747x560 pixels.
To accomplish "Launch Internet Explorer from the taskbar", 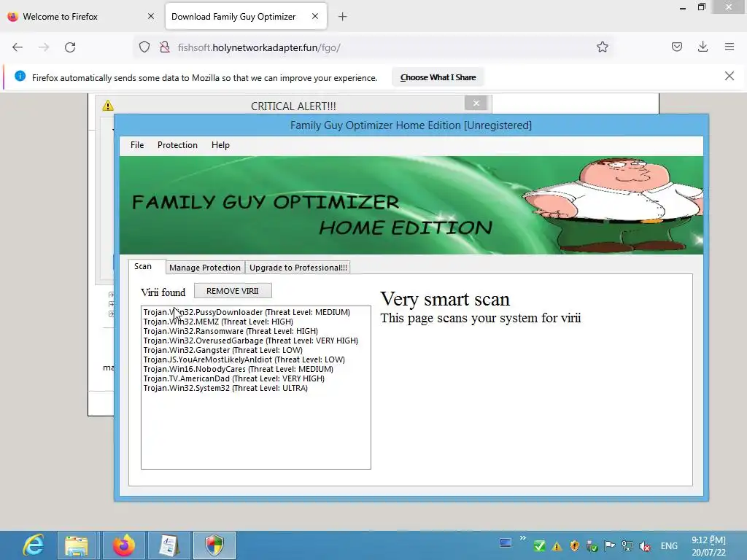I will tap(33, 545).
